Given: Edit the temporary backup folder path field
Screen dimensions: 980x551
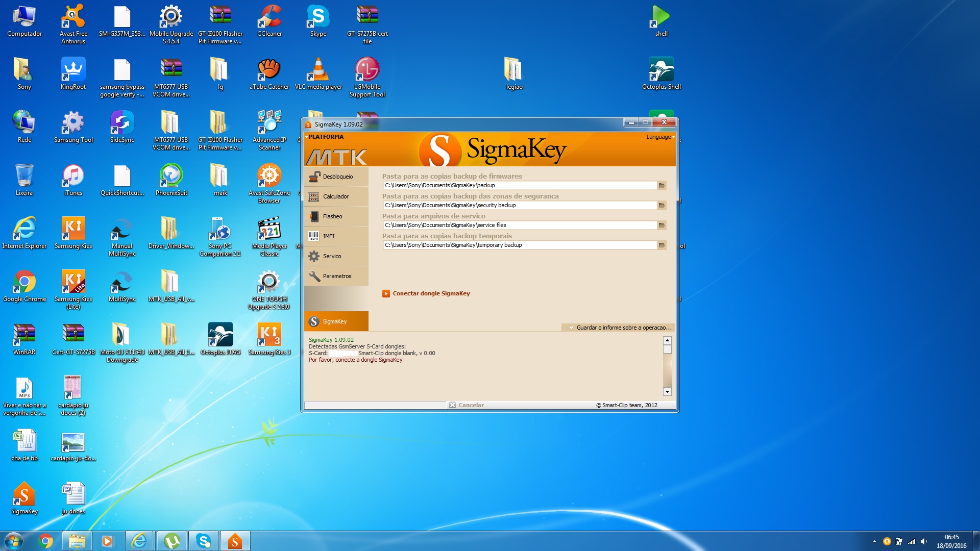Looking at the screenshot, I should pos(520,245).
